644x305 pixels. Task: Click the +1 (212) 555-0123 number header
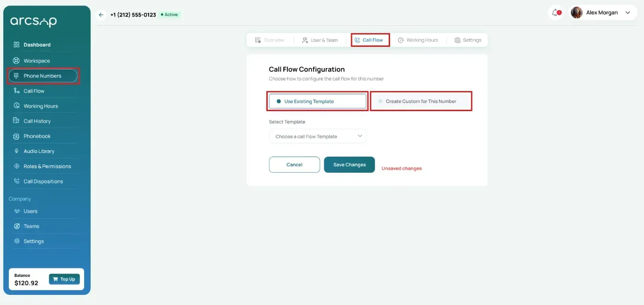133,15
